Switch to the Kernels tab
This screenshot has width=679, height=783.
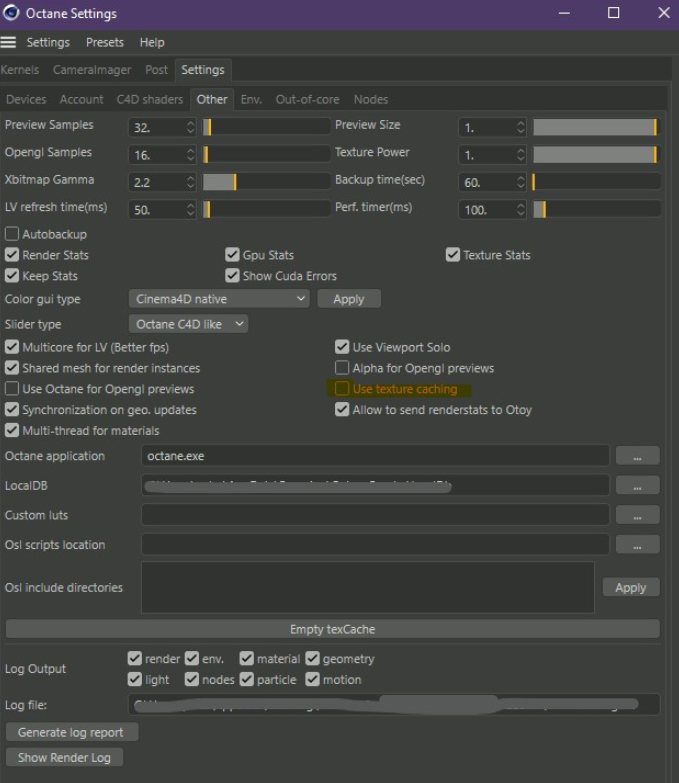click(x=20, y=70)
